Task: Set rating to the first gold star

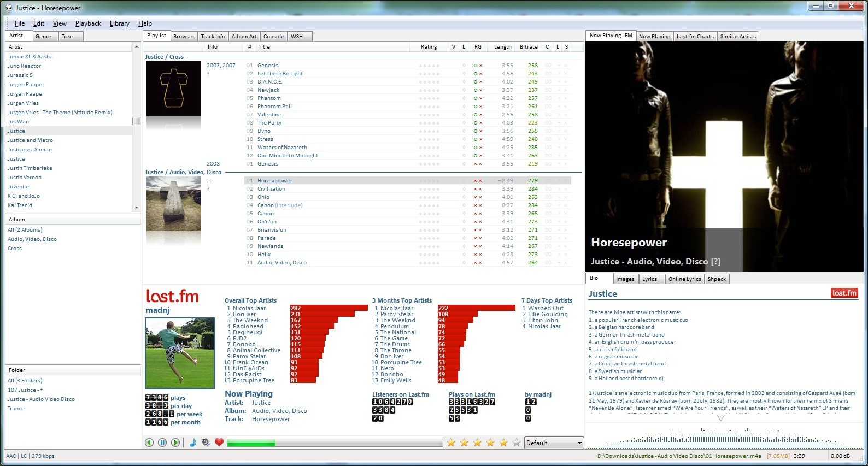Action: click(451, 443)
